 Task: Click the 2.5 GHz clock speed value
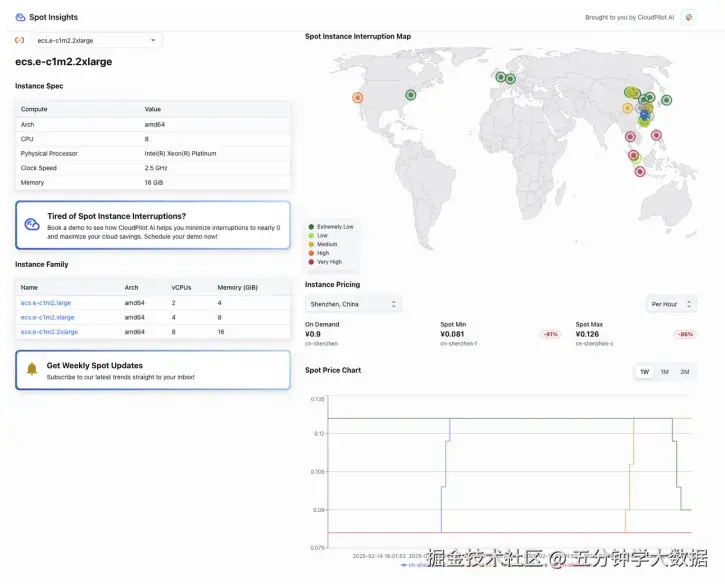pos(156,168)
